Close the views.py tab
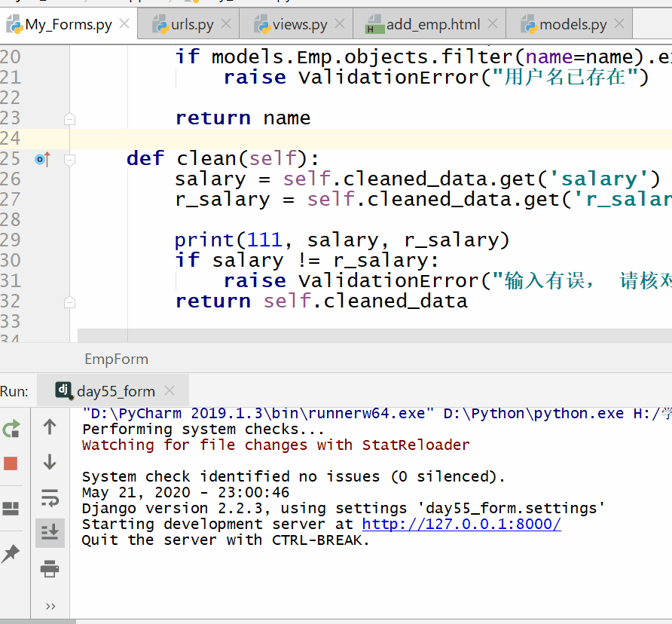Viewport: 672px width, 624px height. tap(341, 24)
